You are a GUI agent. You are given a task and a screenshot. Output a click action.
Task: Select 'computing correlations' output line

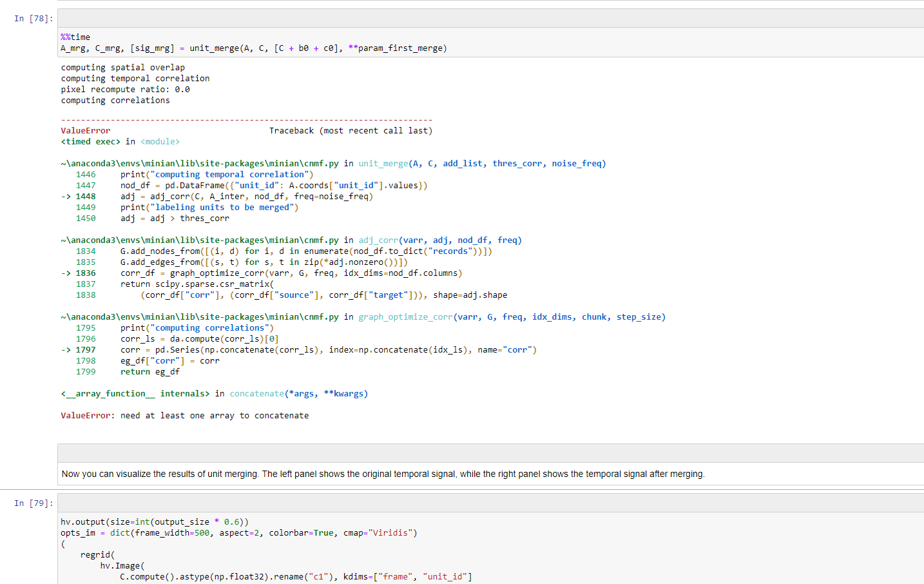[115, 101]
